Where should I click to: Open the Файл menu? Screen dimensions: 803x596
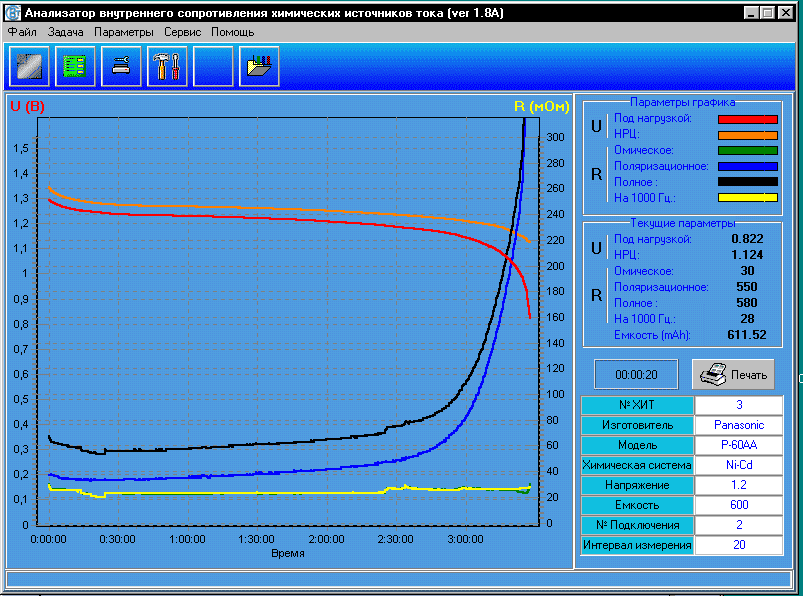click(22, 32)
